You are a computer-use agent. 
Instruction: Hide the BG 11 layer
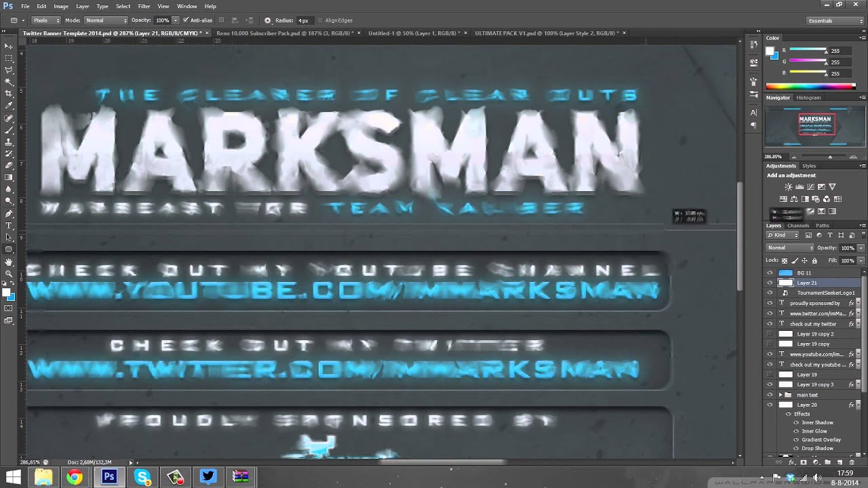click(770, 272)
